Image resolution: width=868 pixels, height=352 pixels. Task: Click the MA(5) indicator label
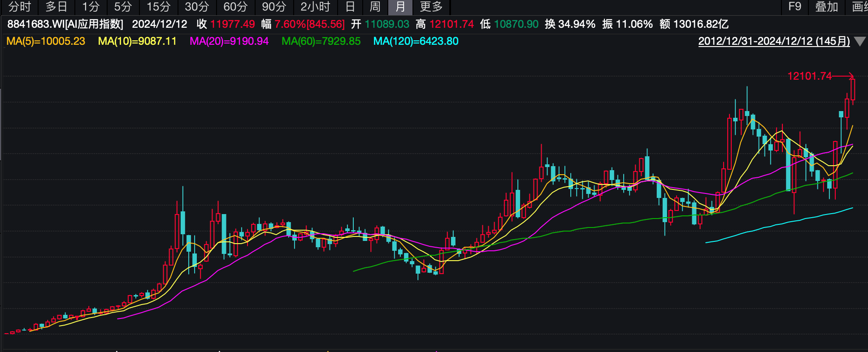[x=46, y=41]
